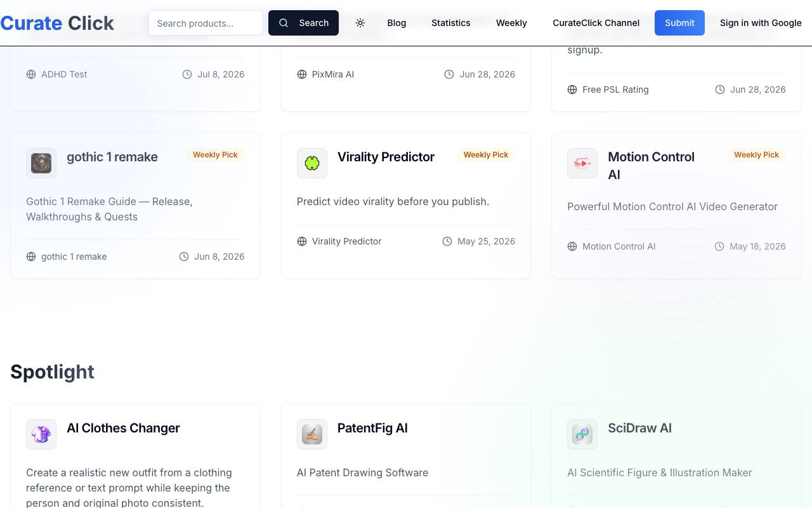Click "AI Patent Drawing Software" description

pyautogui.click(x=362, y=472)
